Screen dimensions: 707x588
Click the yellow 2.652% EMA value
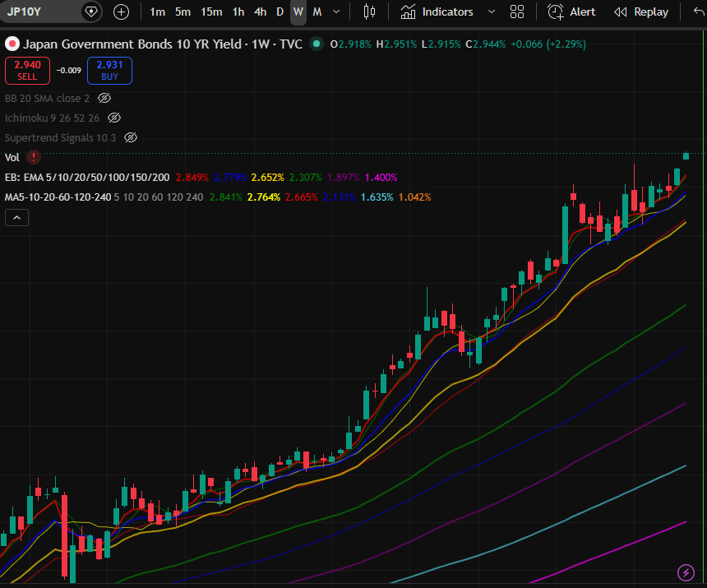point(268,178)
